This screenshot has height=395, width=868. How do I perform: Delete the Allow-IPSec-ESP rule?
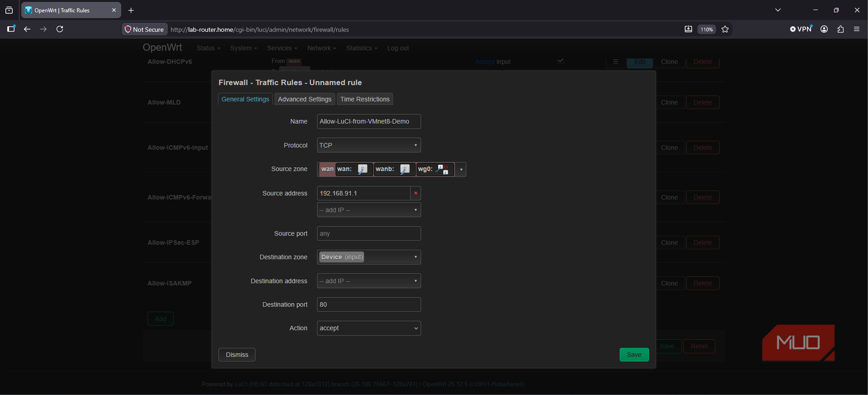pyautogui.click(x=702, y=242)
